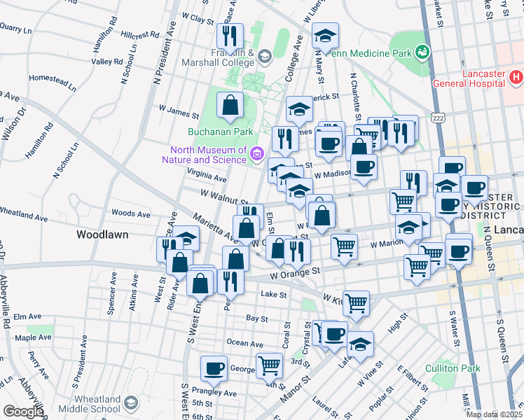Select Penn Medicine Park green pin icon

click(x=422, y=52)
